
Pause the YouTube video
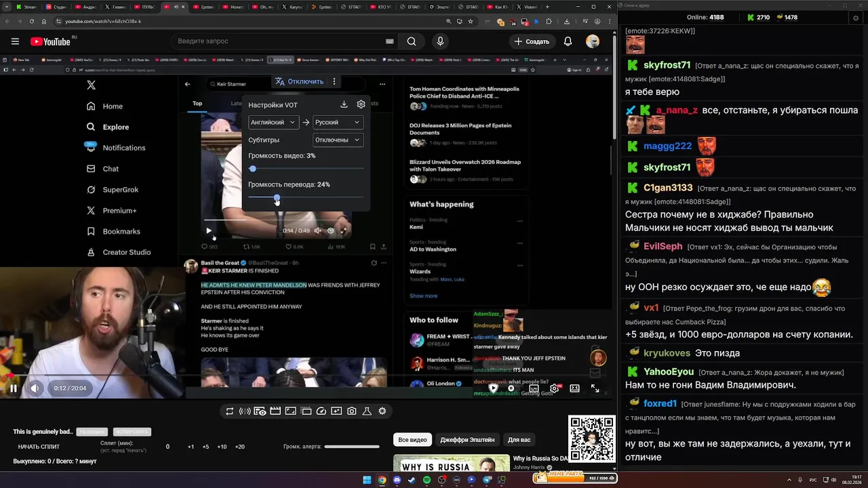point(13,388)
